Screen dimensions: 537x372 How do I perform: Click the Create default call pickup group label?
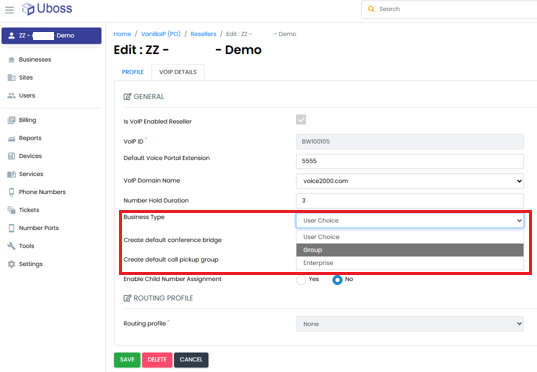tap(171, 259)
